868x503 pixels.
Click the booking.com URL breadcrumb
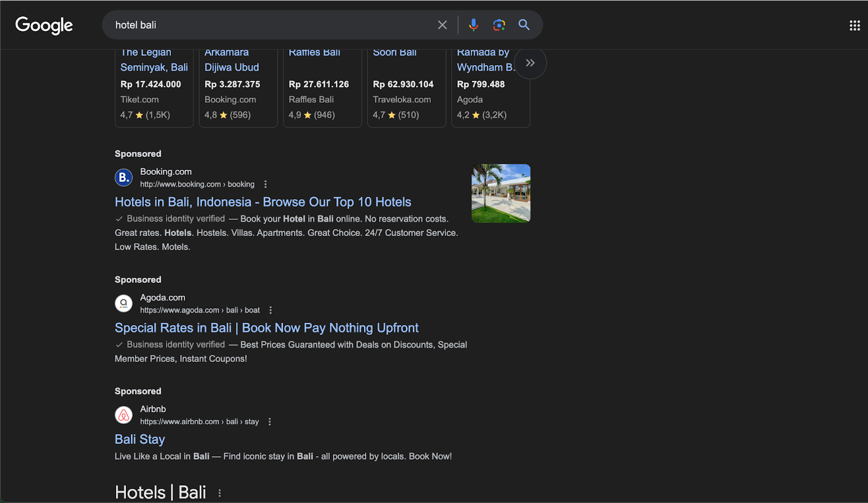(197, 184)
